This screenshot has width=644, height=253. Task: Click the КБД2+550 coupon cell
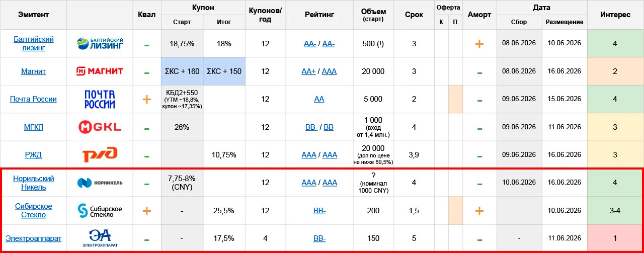click(182, 99)
